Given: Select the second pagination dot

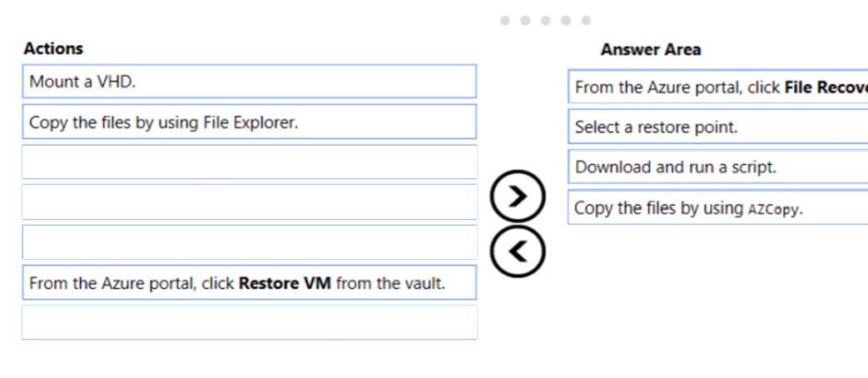Looking at the screenshot, I should [525, 21].
